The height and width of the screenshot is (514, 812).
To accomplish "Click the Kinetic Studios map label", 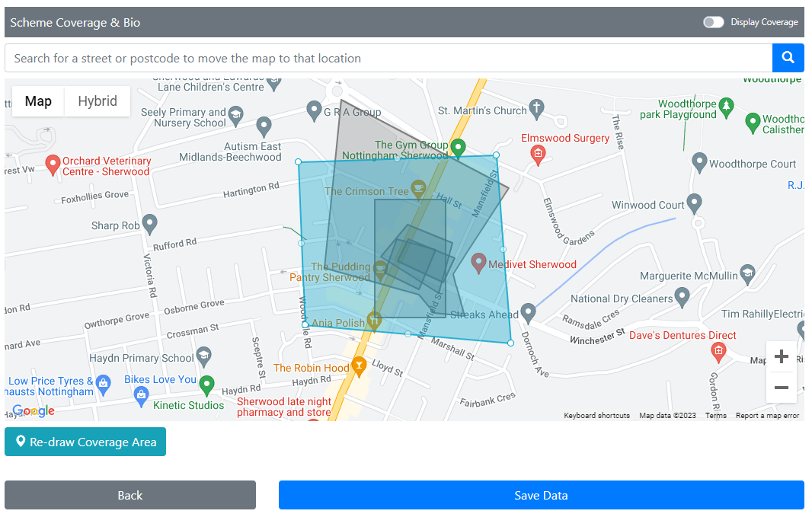I will click(188, 405).
